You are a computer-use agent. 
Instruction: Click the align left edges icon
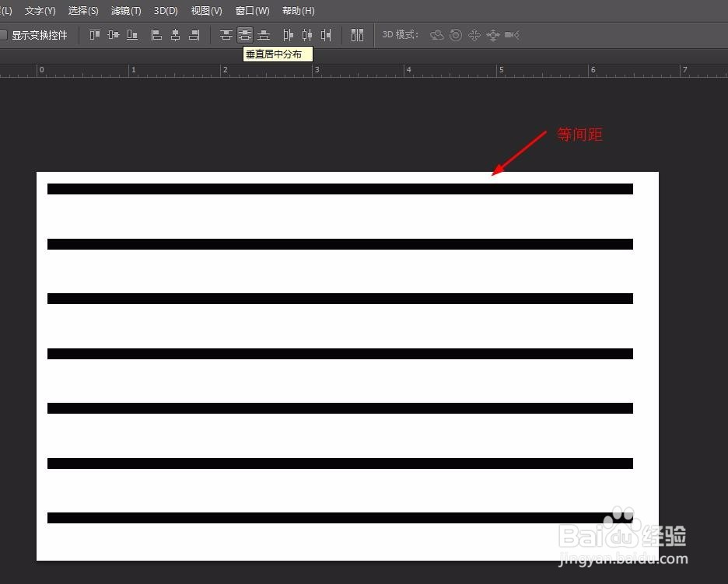[156, 35]
